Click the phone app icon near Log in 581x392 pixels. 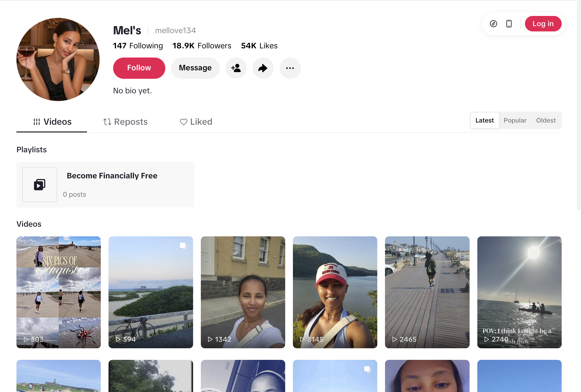(509, 24)
